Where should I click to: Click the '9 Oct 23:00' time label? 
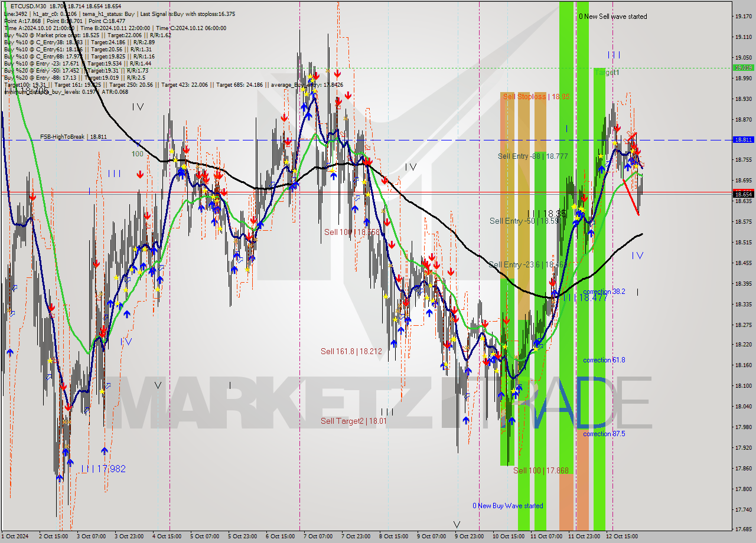[470, 537]
